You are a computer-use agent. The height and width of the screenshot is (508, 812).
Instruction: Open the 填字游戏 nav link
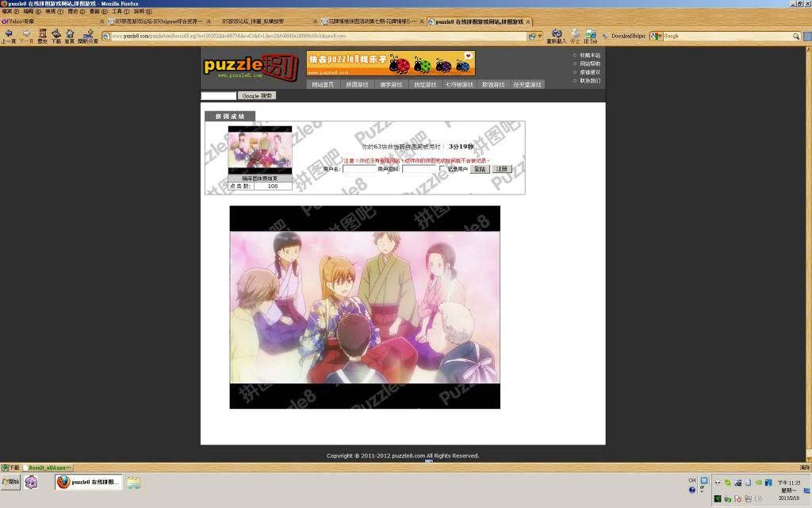[391, 84]
